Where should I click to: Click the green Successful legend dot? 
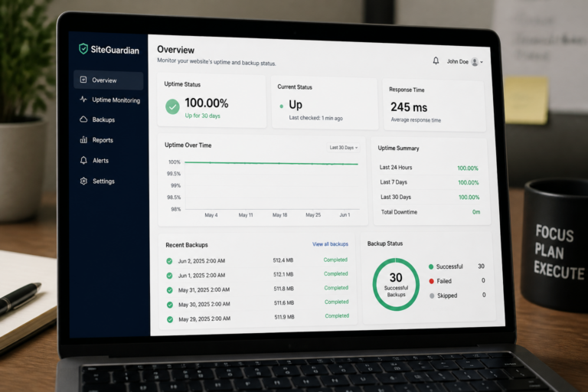(431, 266)
